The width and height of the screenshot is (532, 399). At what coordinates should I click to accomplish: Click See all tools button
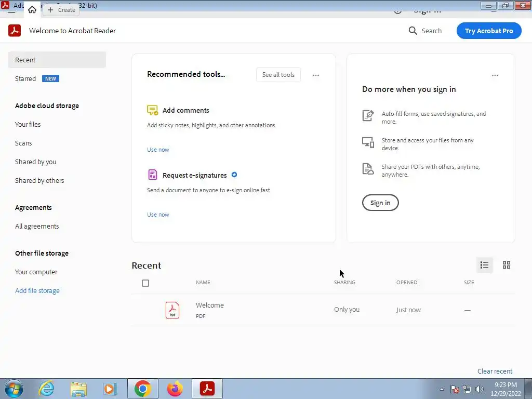(x=278, y=75)
